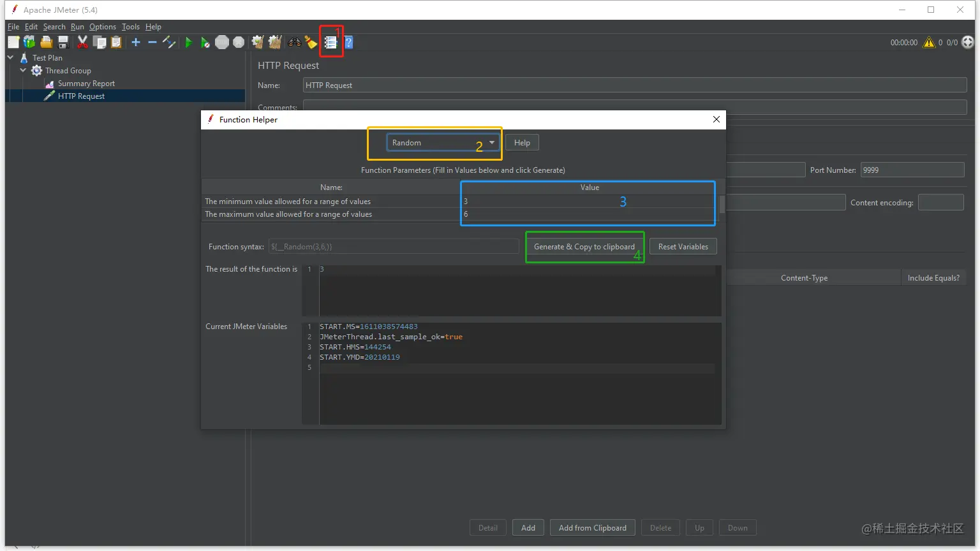The width and height of the screenshot is (980, 551).
Task: Click the Open folder icon in toolbar
Action: click(x=46, y=42)
